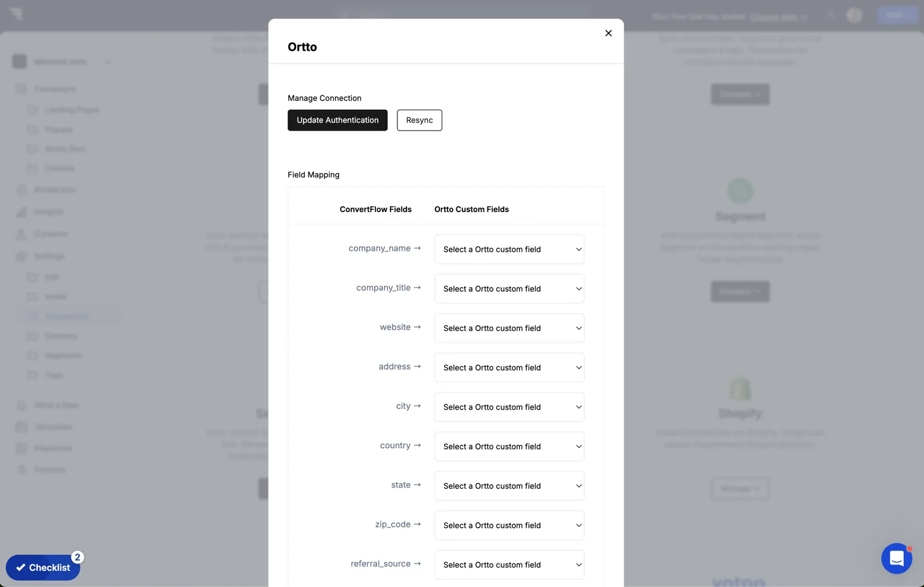Open the state Ortto field dropdown

[509, 486]
